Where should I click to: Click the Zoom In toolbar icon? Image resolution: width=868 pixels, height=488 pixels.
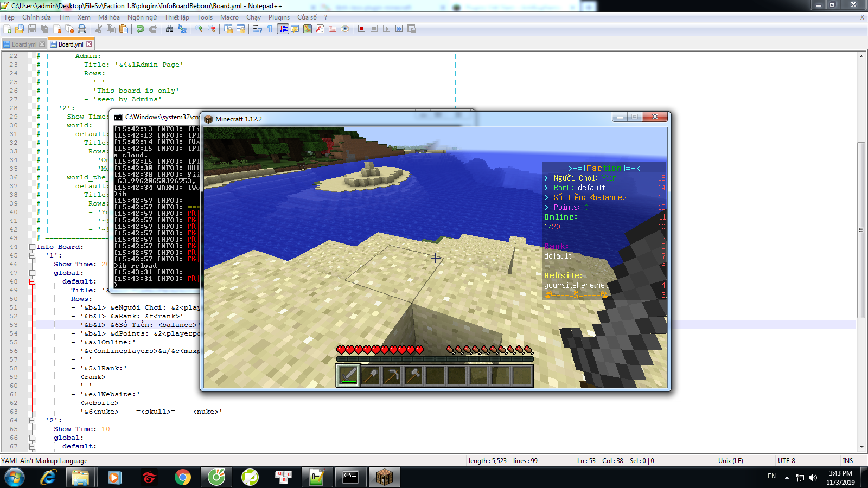199,29
